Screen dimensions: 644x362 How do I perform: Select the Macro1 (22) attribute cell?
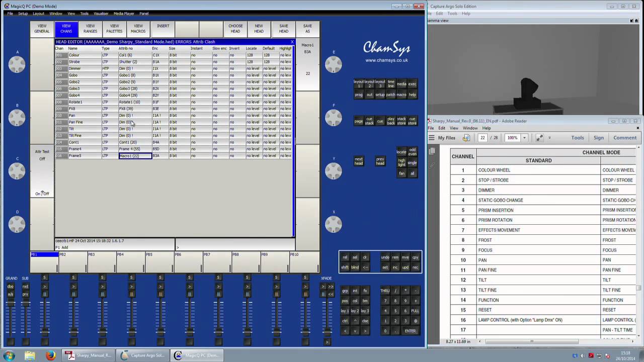point(135,156)
